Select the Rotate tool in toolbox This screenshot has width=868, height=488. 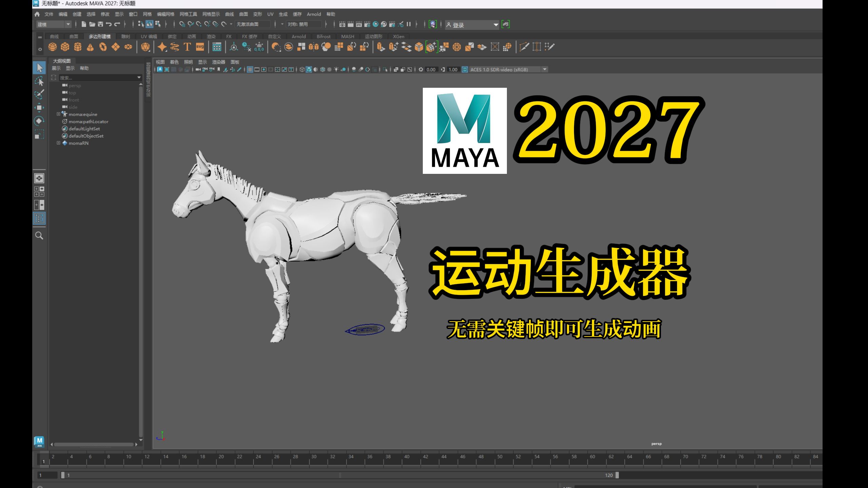click(x=39, y=121)
